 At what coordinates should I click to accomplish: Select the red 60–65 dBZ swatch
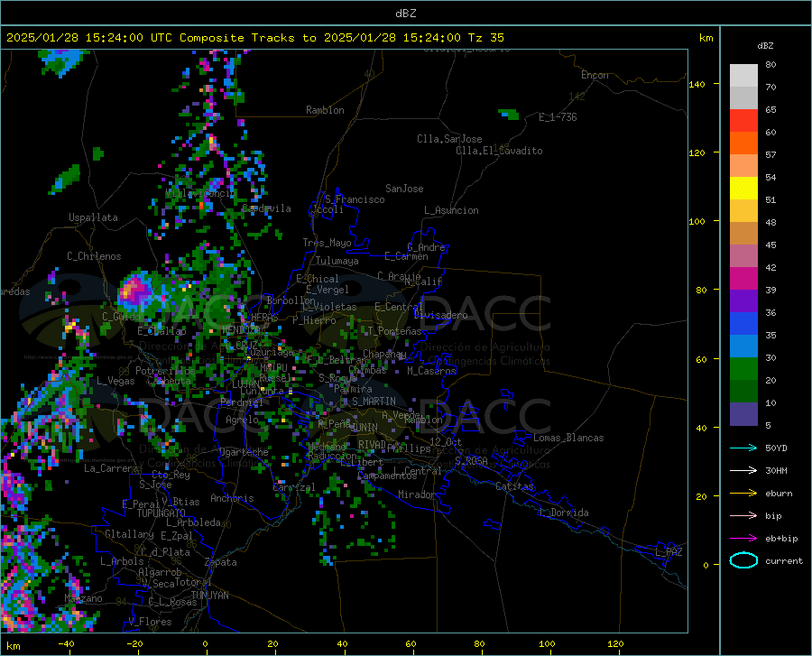743,121
